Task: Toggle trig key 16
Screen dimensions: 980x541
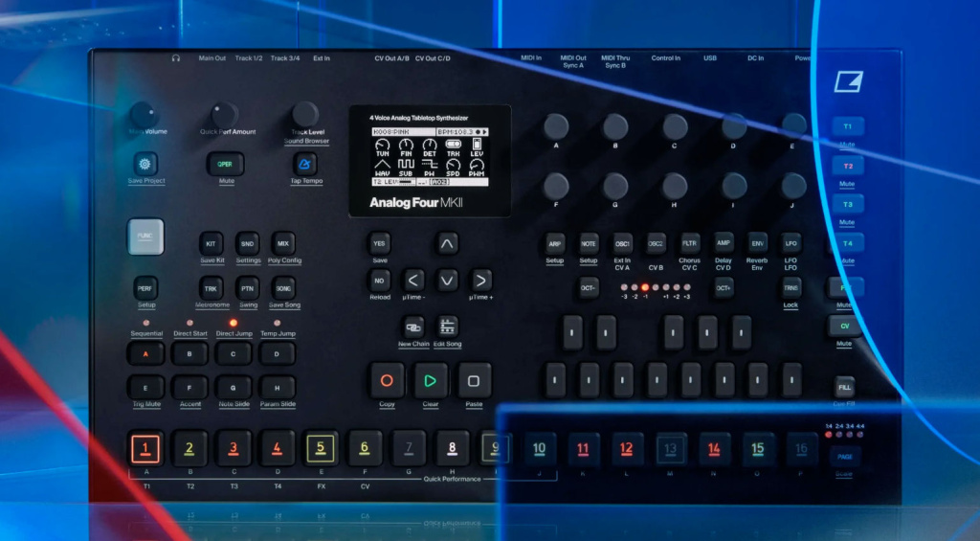Action: point(801,448)
